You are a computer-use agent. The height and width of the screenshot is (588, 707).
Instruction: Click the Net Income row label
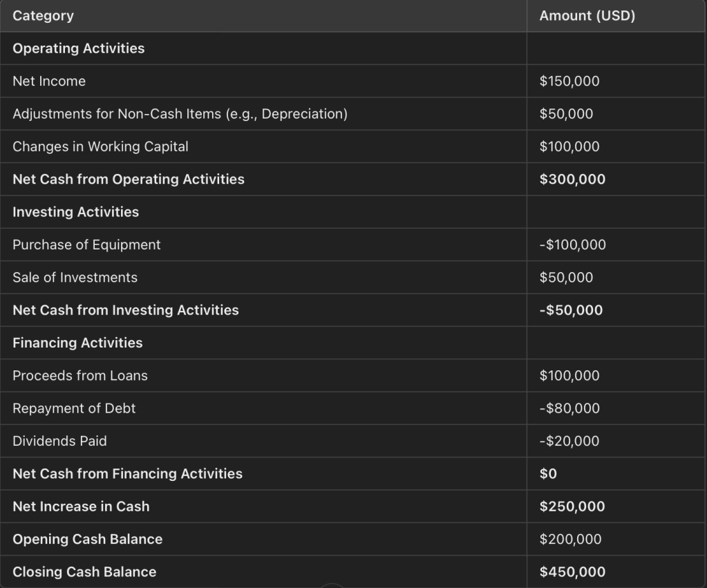pyautogui.click(x=49, y=81)
